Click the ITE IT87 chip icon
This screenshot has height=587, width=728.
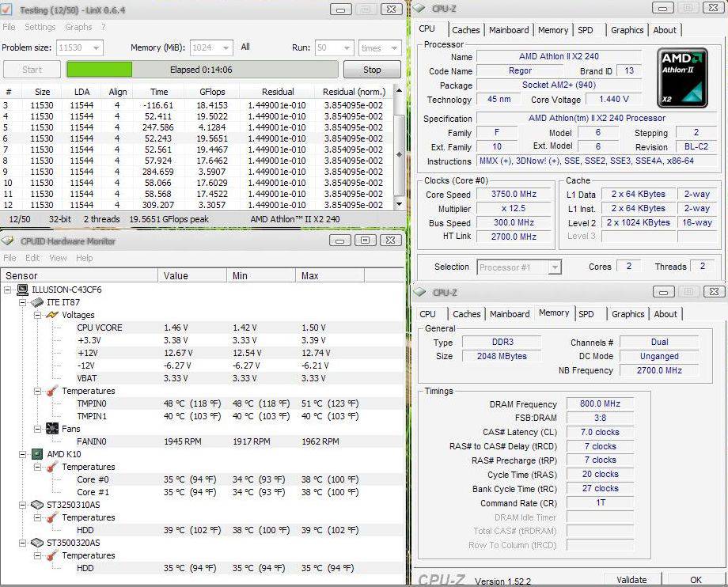pos(36,302)
